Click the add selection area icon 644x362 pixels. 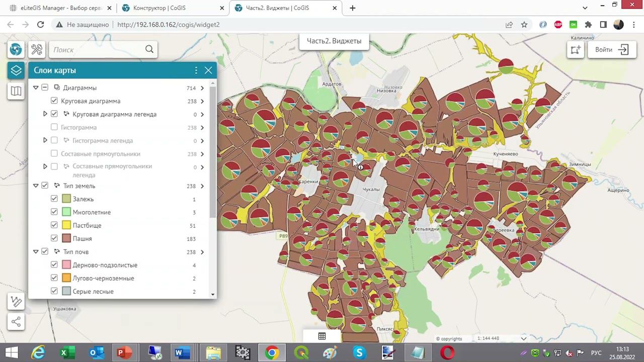pos(576,50)
